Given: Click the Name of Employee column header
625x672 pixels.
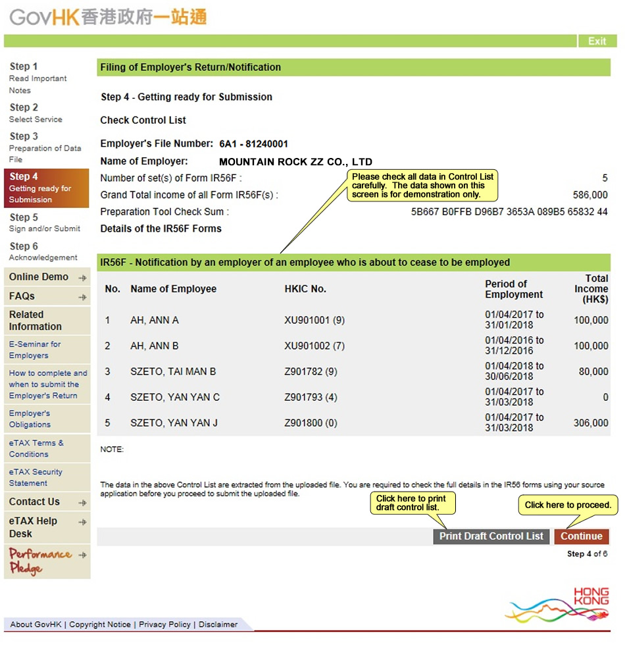Looking at the screenshot, I should point(174,289).
